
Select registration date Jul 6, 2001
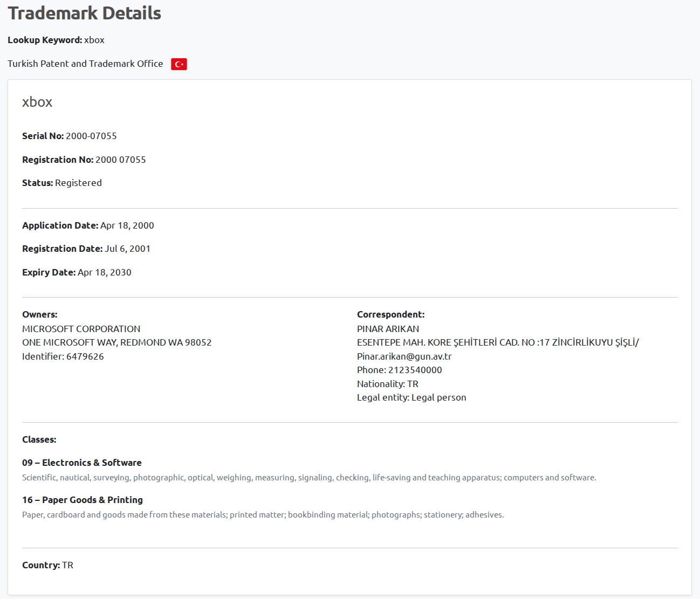(x=128, y=249)
